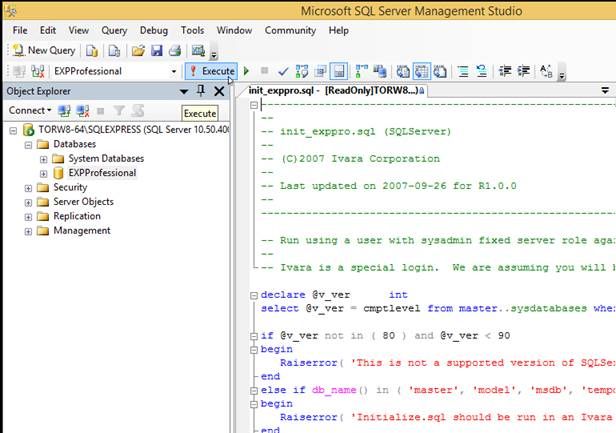Toggle Include Actual Execution Plan
616x433 pixels.
tap(361, 71)
